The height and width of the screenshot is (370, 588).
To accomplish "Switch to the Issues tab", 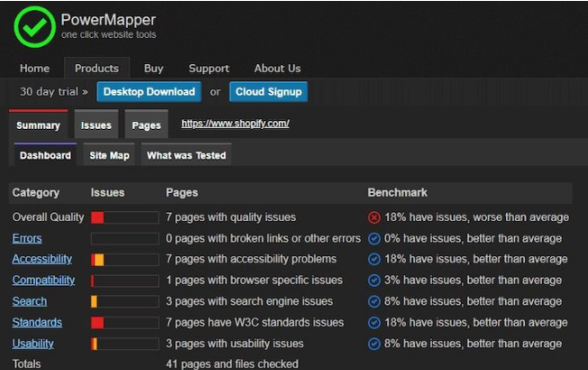I will click(96, 125).
